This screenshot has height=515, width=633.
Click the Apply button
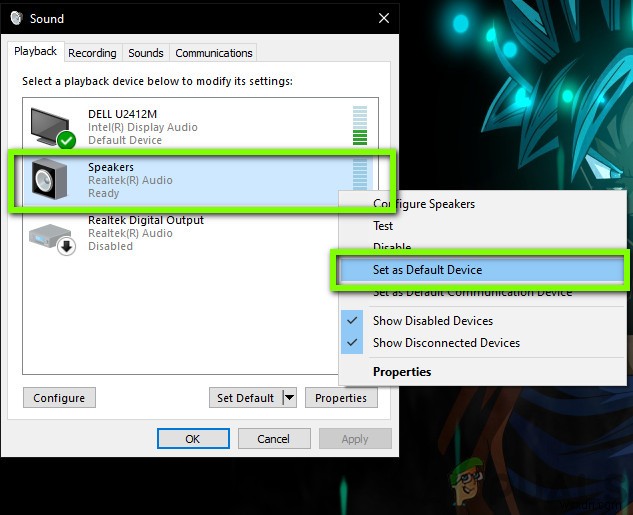pyautogui.click(x=355, y=439)
